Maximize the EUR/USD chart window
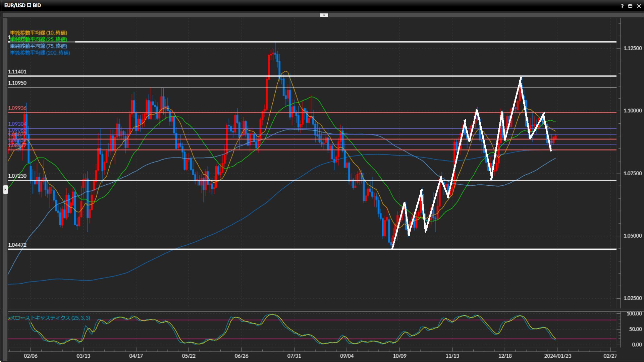644x362 pixels. 630,6
